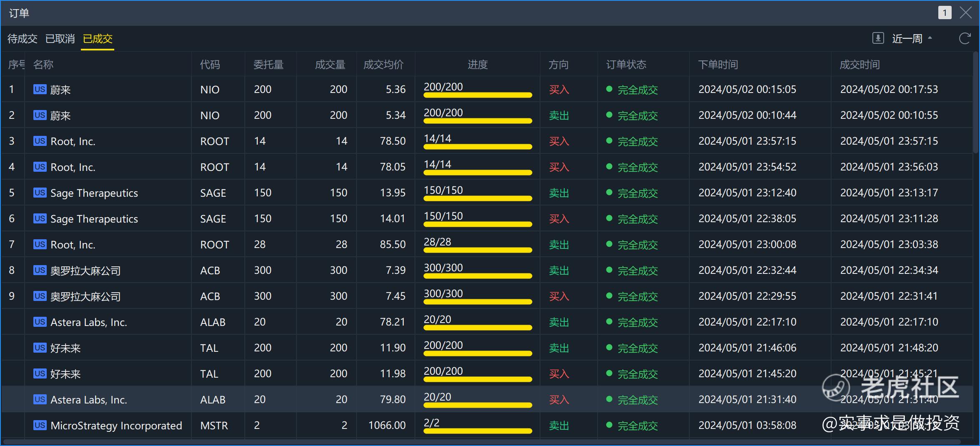This screenshot has height=446, width=980.
Task: Sort by 成交时间 column header
Action: point(860,65)
